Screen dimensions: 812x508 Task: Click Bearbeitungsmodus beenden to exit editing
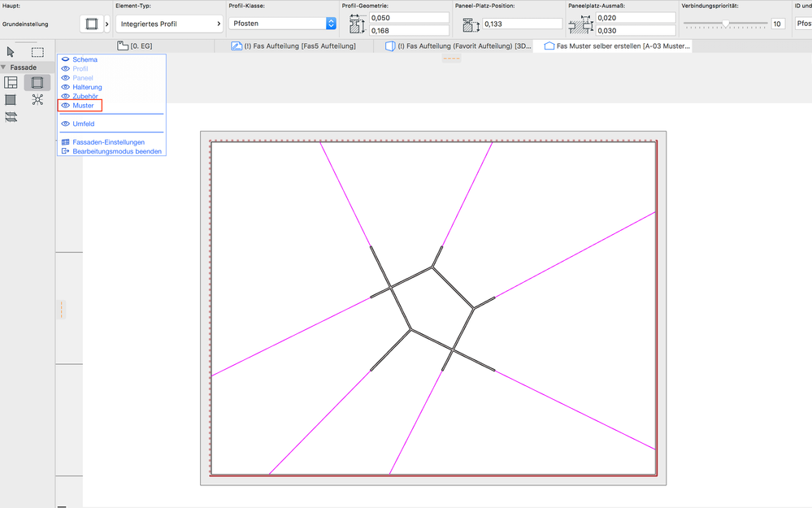coord(116,151)
